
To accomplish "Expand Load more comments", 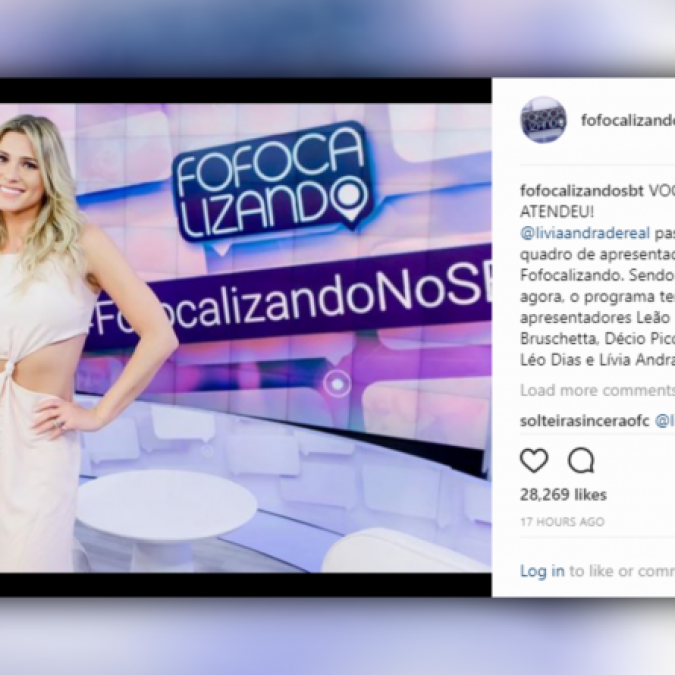I will click(x=598, y=390).
